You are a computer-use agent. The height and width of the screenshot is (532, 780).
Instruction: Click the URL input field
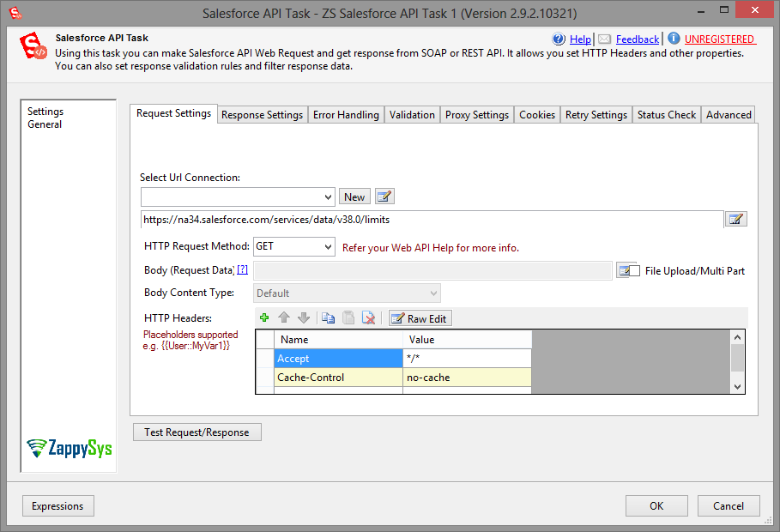432,220
